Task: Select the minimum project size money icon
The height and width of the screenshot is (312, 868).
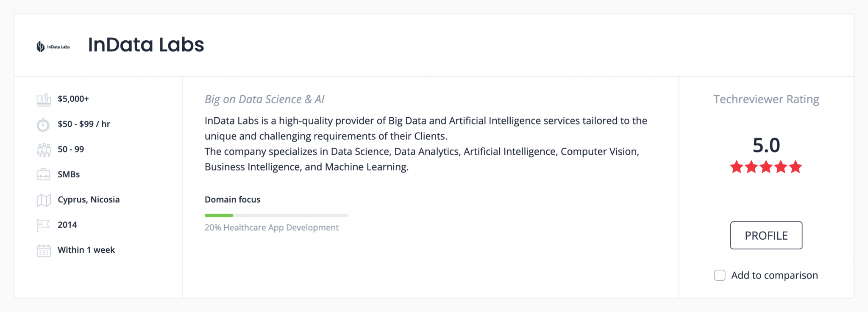Action: coord(43,98)
